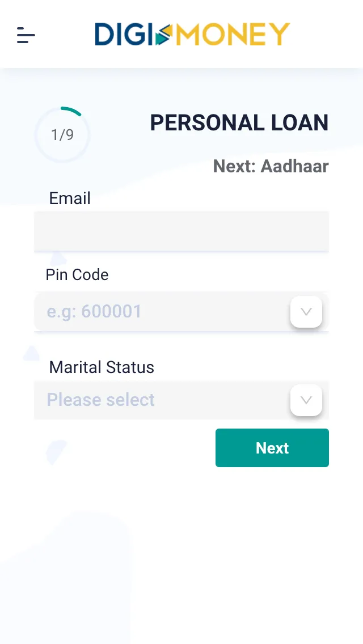Click the Marital Status label text
This screenshot has width=363, height=644.
(x=101, y=367)
